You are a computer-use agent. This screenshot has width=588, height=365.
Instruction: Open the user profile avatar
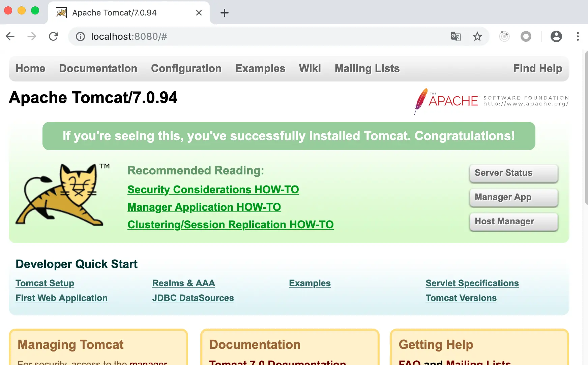point(556,36)
